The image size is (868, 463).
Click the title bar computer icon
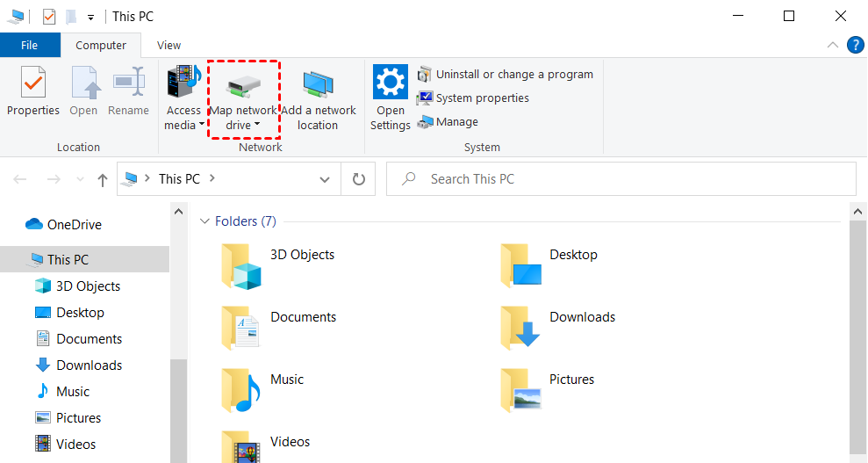16,18
